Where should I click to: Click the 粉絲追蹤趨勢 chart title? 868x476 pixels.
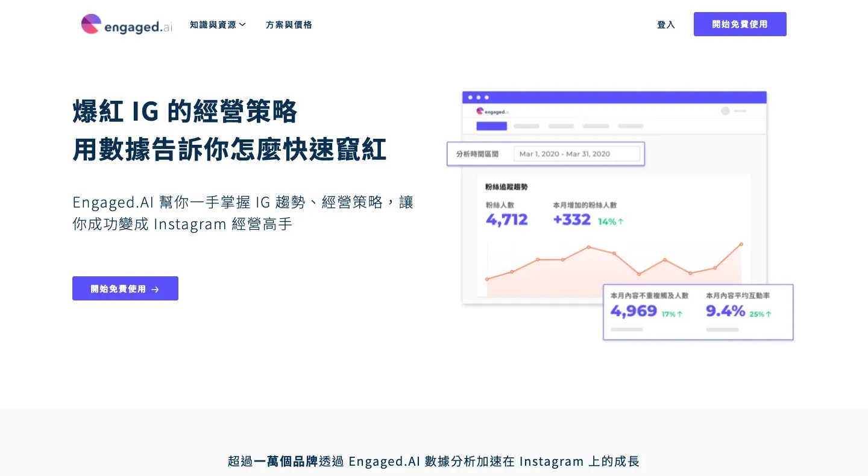[506, 187]
